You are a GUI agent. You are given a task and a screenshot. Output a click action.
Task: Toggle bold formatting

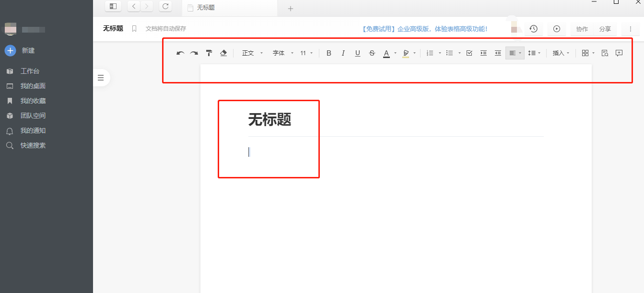click(x=328, y=53)
